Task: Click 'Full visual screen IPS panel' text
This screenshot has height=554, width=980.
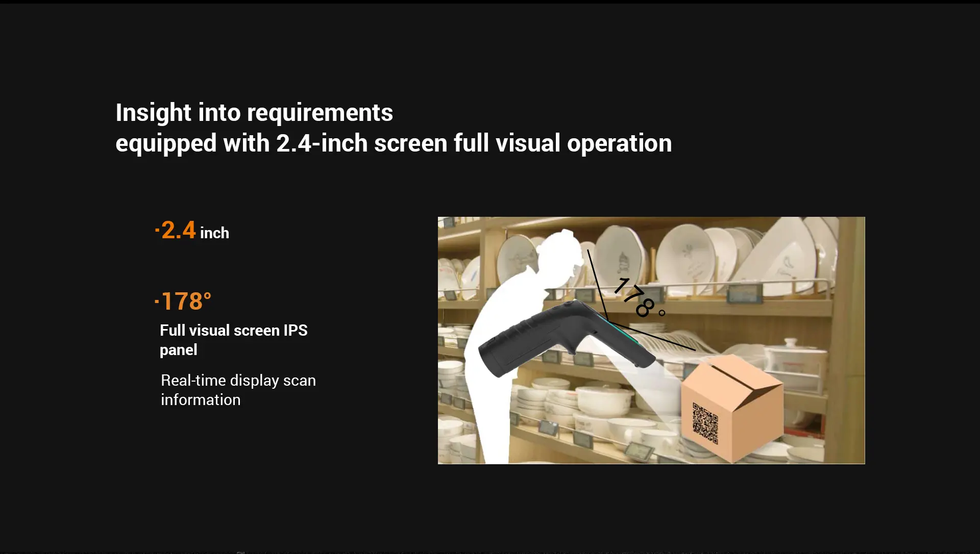Action: [234, 340]
